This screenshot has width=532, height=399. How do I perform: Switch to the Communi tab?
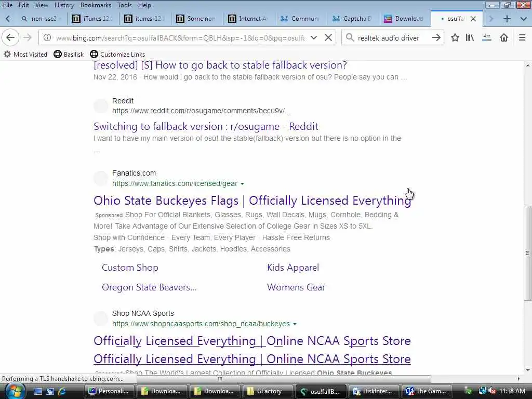point(301,19)
